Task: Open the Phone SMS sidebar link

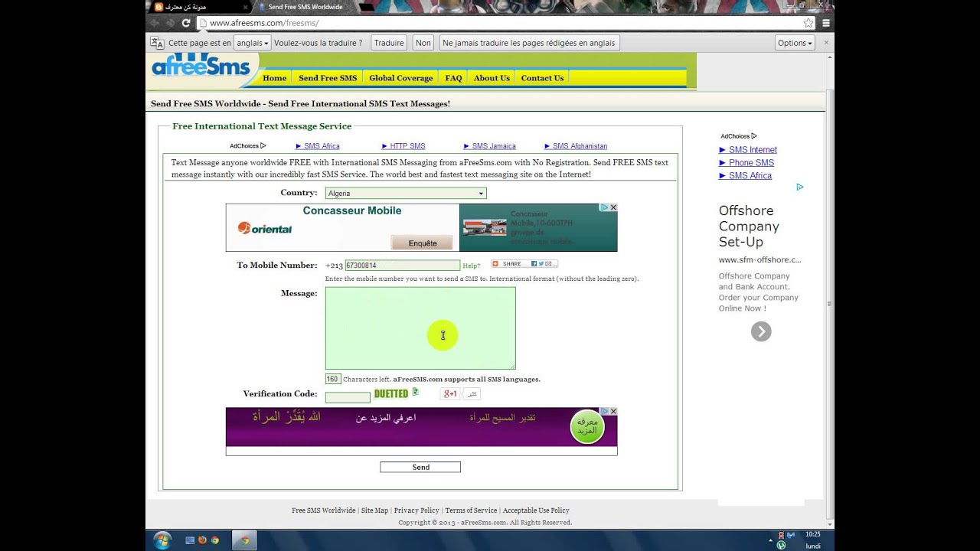Action: click(746, 163)
